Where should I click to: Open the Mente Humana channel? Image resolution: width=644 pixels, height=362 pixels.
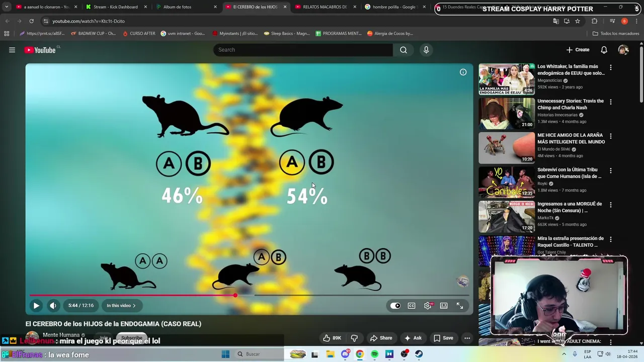61,335
